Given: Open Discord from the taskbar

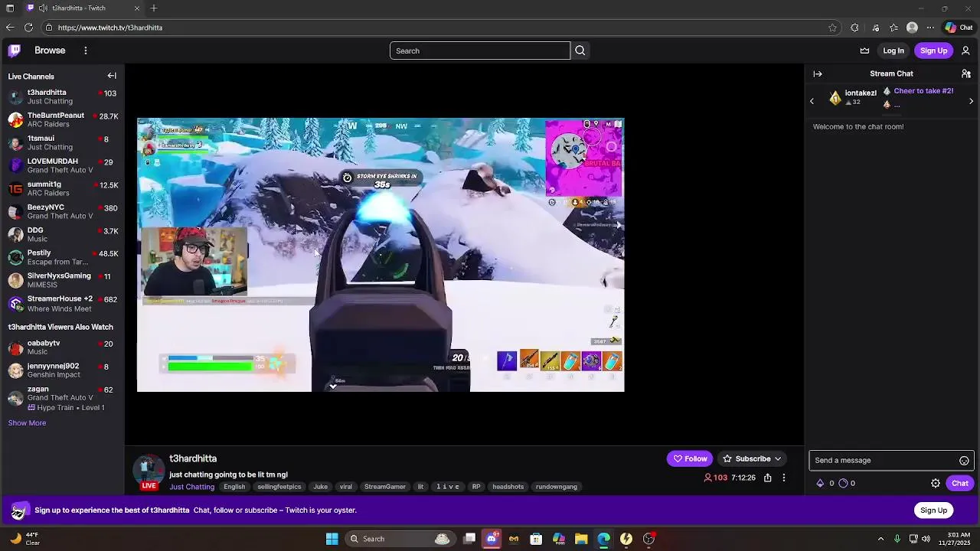Looking at the screenshot, I should pyautogui.click(x=492, y=539).
